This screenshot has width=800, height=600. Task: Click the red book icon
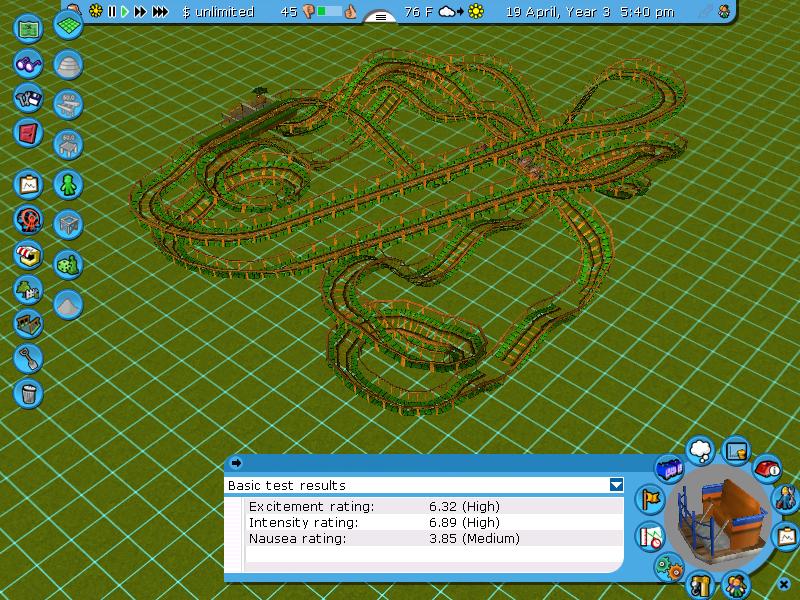coord(28,133)
